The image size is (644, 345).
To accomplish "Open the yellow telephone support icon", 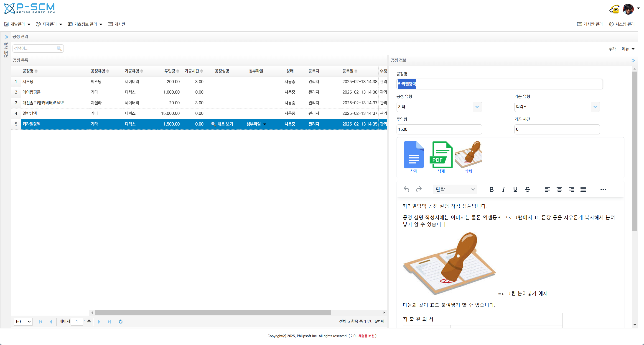I will pos(614,9).
